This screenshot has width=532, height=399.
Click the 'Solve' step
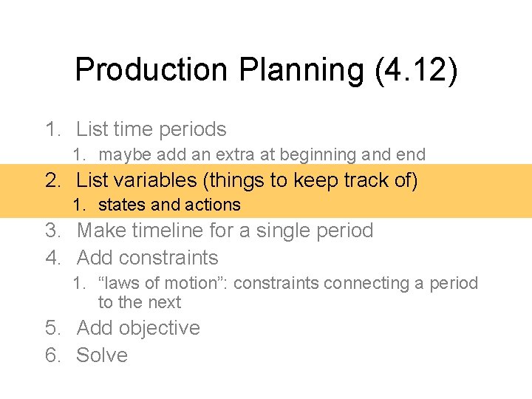pos(102,355)
